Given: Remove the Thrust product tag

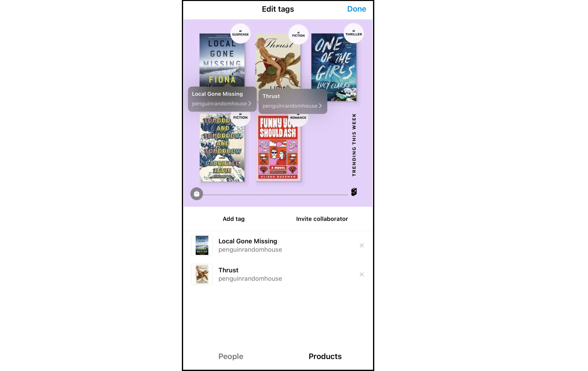Looking at the screenshot, I should point(361,274).
